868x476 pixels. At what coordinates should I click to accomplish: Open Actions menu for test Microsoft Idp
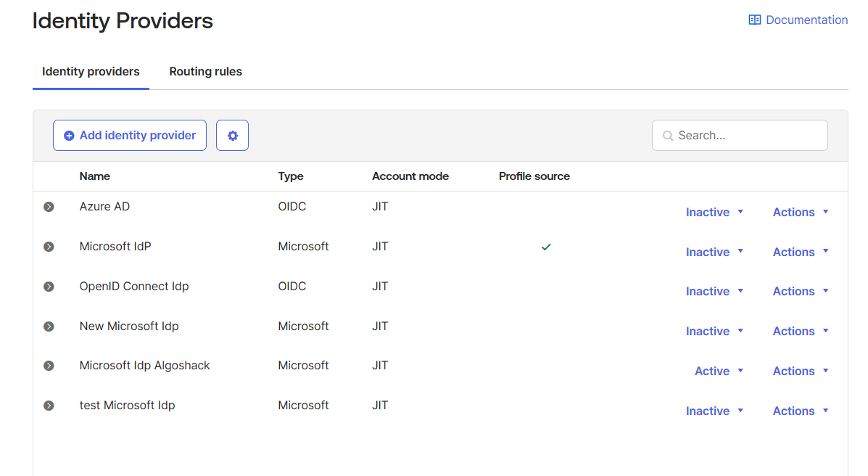(800, 411)
